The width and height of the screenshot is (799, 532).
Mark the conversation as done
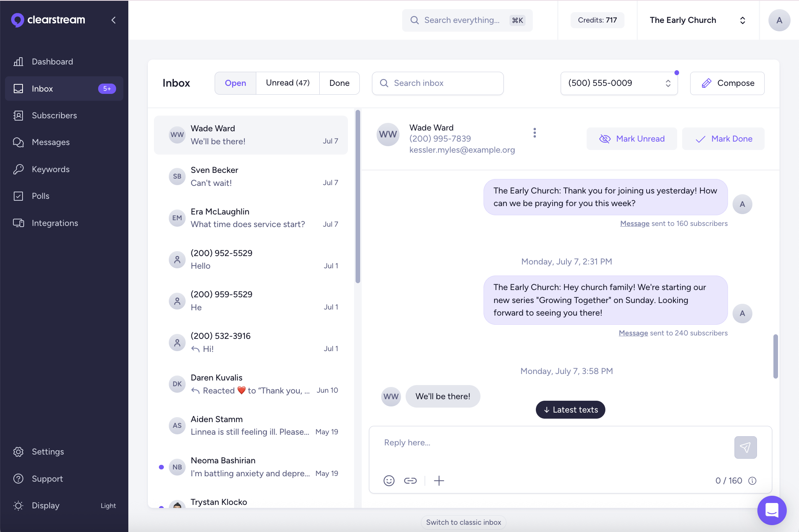tap(723, 139)
